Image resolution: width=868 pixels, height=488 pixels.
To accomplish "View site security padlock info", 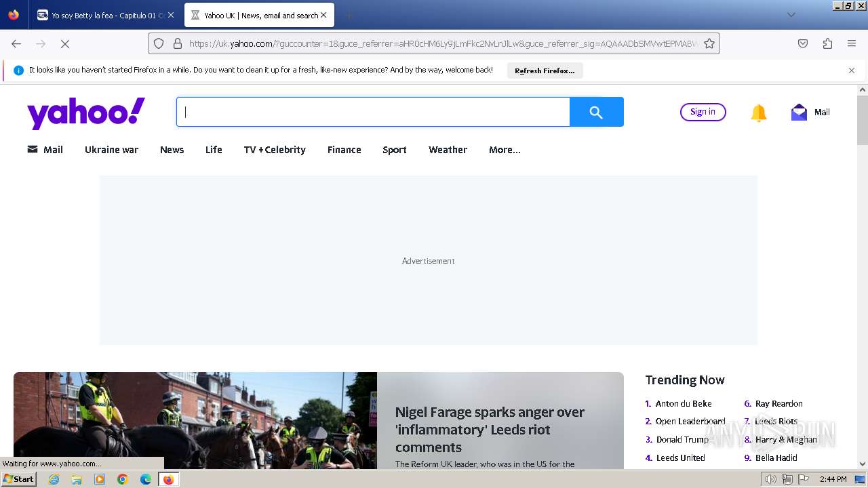I will pyautogui.click(x=178, y=43).
